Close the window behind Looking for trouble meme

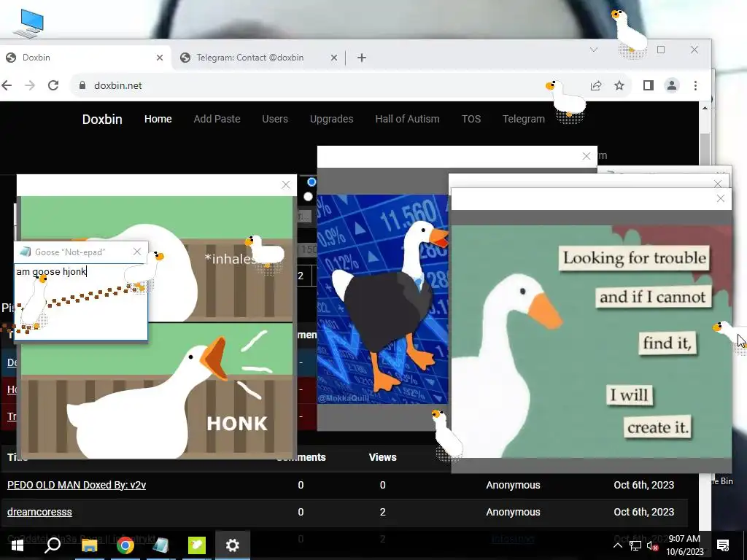pos(718,183)
